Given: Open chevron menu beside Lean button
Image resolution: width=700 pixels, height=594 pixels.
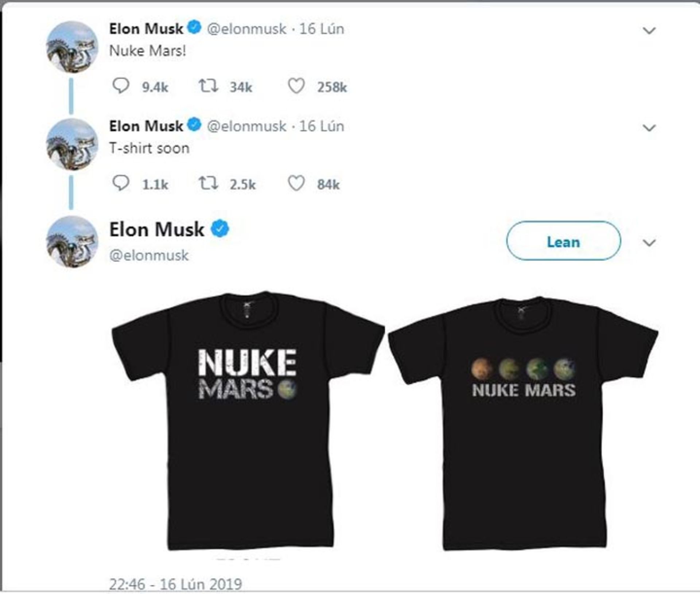Looking at the screenshot, I should click(x=649, y=243).
